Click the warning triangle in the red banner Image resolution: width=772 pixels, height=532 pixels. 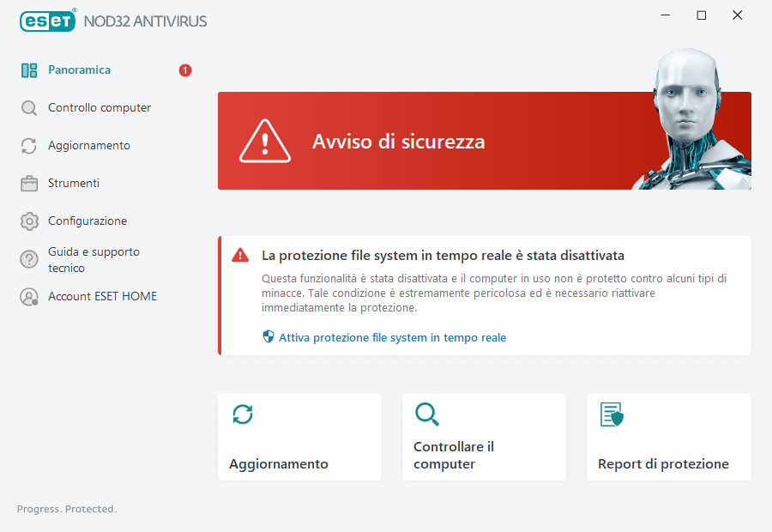coord(265,140)
